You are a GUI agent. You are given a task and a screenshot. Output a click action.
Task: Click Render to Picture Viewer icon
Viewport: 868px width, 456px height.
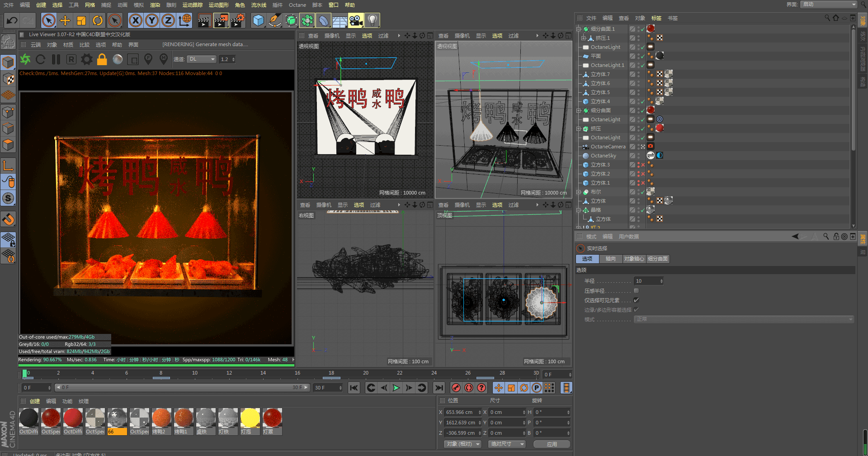pyautogui.click(x=221, y=20)
